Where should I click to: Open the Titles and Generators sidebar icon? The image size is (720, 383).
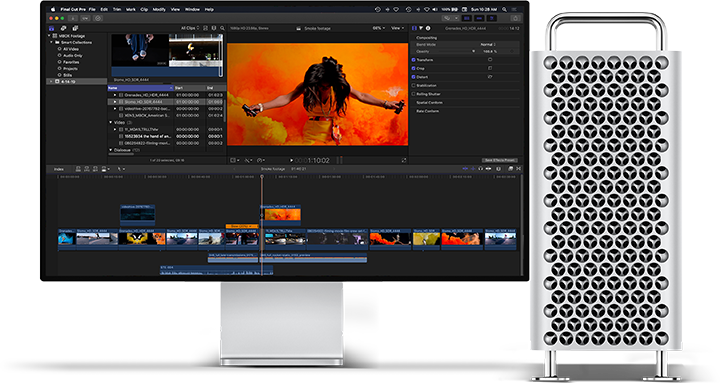click(75, 28)
